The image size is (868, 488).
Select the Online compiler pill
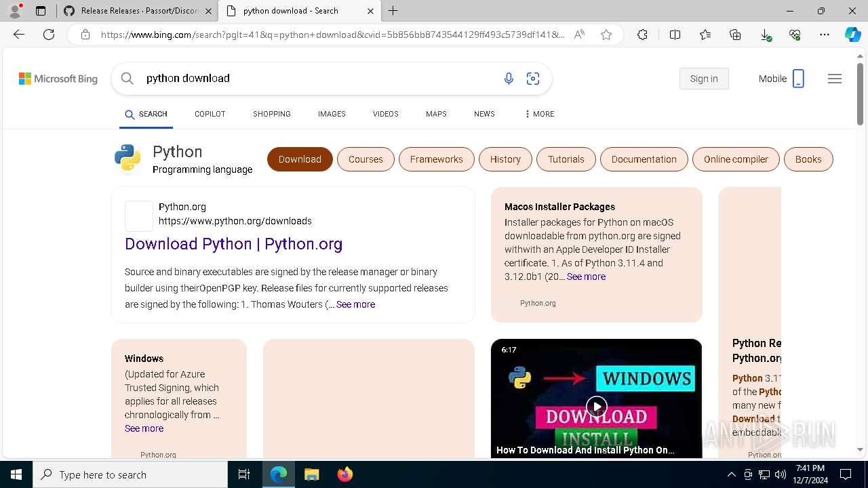(736, 159)
